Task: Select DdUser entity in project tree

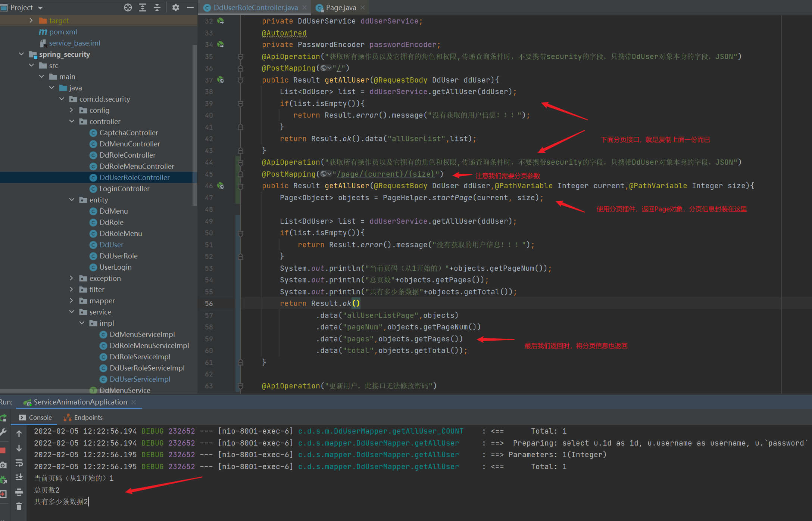Action: (x=111, y=245)
